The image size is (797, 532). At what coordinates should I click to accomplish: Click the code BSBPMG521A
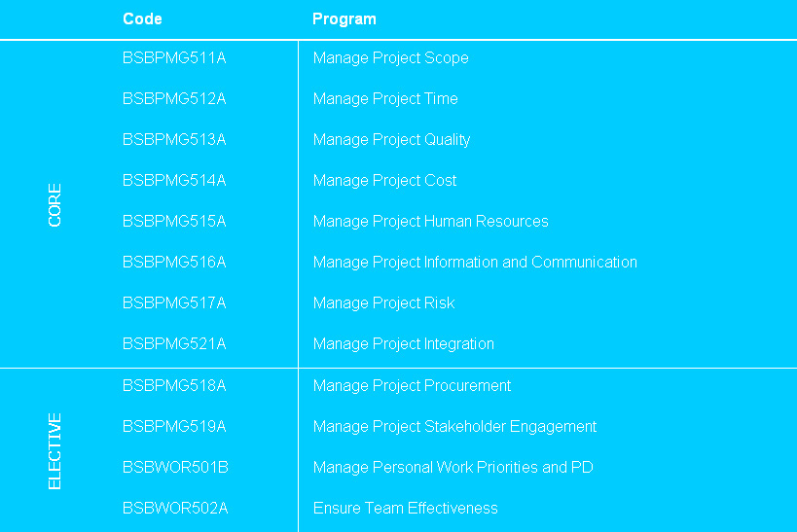[174, 344]
